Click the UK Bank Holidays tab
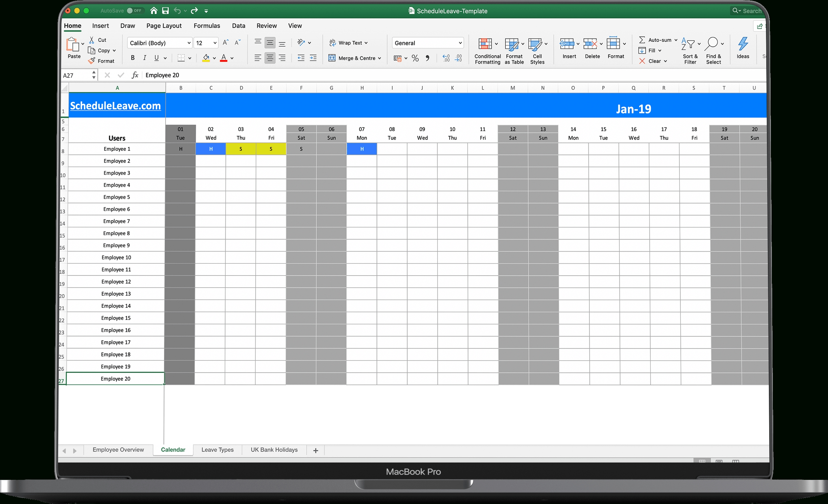 (x=273, y=450)
